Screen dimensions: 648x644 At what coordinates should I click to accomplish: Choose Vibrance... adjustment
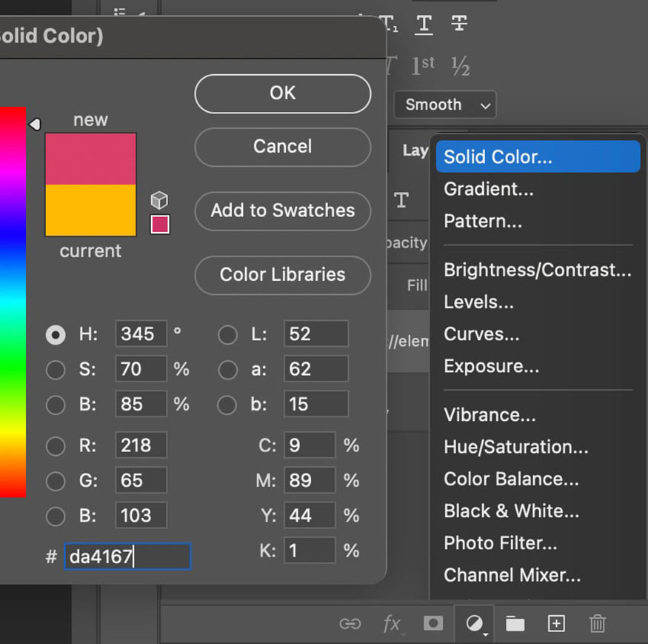tap(538, 415)
